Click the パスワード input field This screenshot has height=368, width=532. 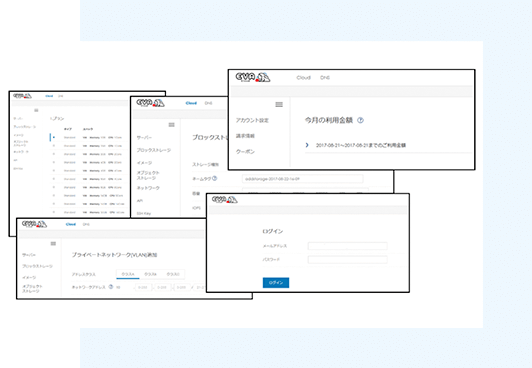347,260
